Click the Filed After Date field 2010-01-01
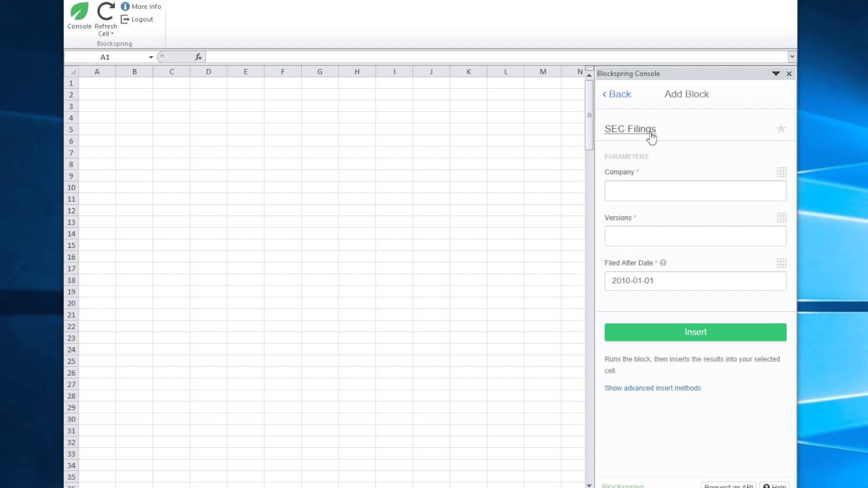The width and height of the screenshot is (868, 488). point(695,281)
